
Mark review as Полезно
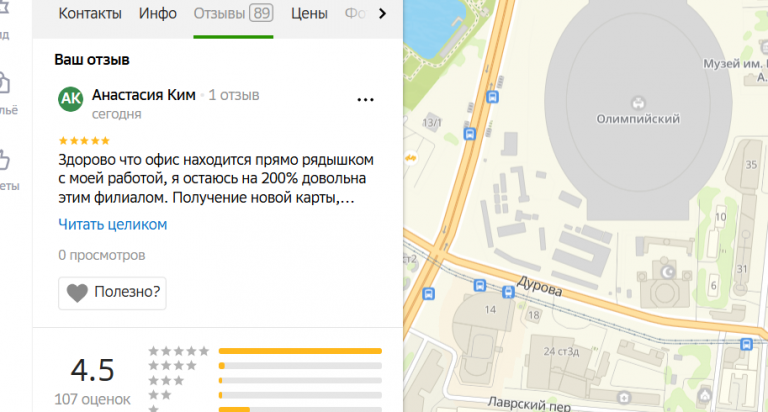112,293
